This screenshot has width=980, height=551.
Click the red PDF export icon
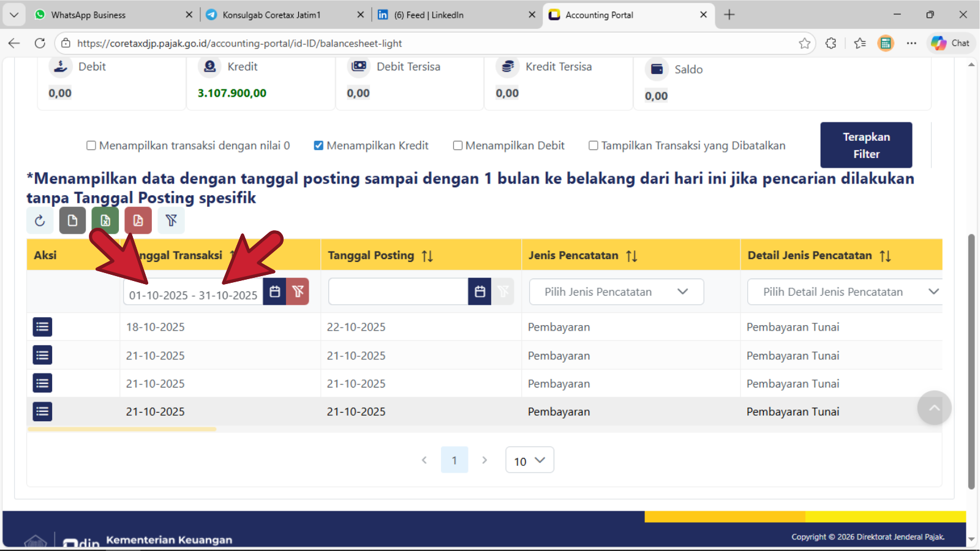coord(138,220)
